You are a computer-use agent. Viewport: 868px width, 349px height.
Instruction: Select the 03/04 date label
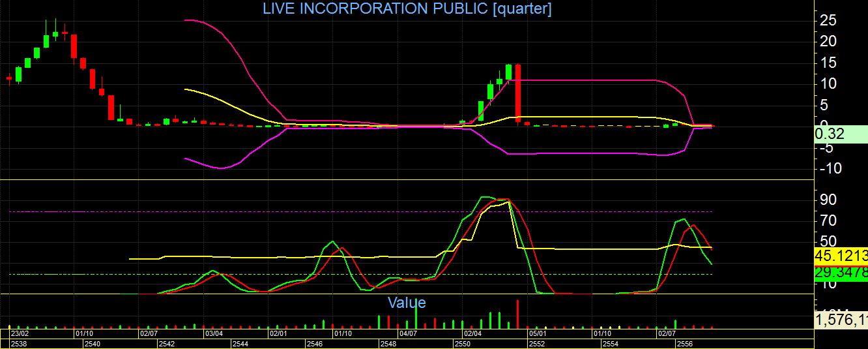(214, 333)
